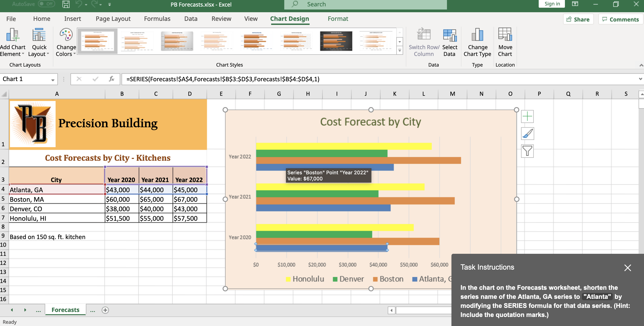The height and width of the screenshot is (326, 644).
Task: Open Change Chart Type dialog
Action: (x=477, y=35)
